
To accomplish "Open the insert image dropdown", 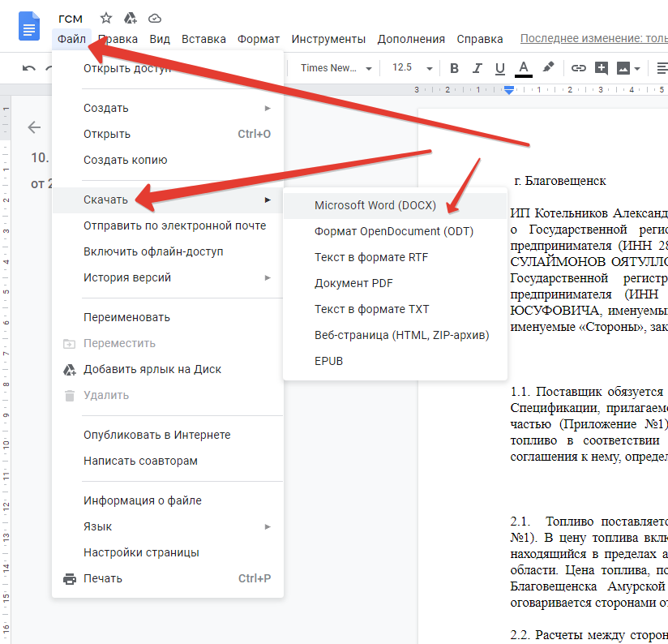I will point(629,68).
